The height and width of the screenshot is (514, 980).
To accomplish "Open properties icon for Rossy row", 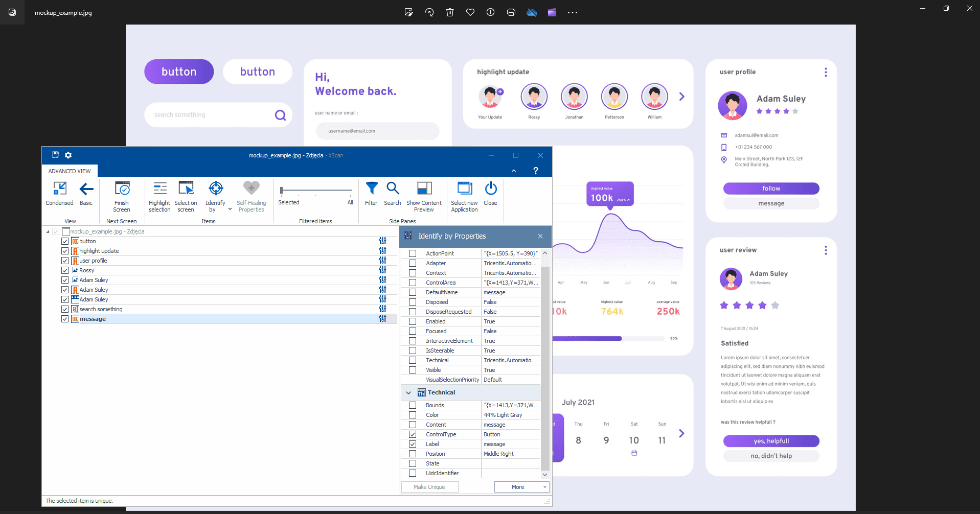I will 382,270.
